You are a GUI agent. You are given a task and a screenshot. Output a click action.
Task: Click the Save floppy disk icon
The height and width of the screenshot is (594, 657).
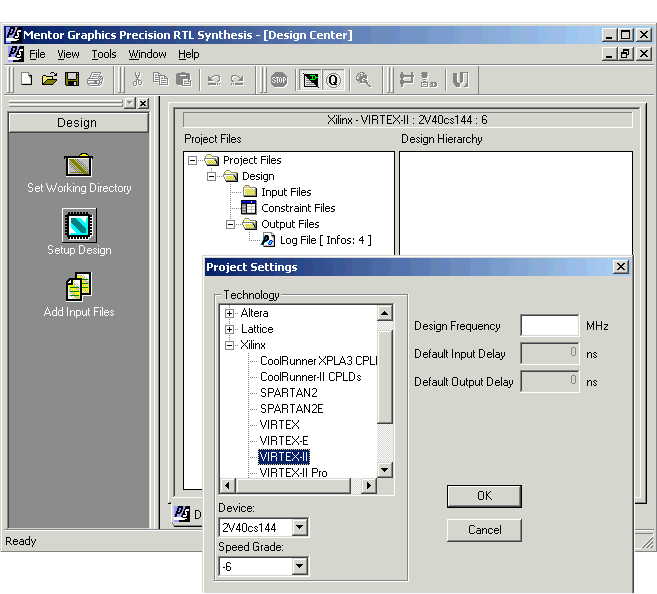[72, 79]
